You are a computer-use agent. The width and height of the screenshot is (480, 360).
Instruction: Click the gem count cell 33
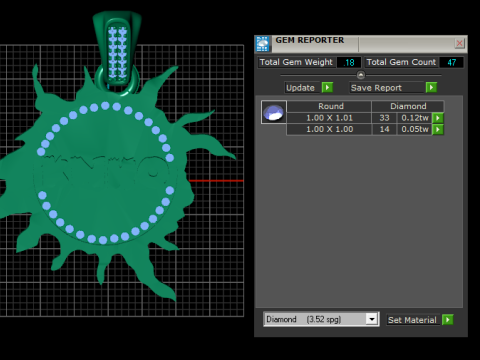384,118
